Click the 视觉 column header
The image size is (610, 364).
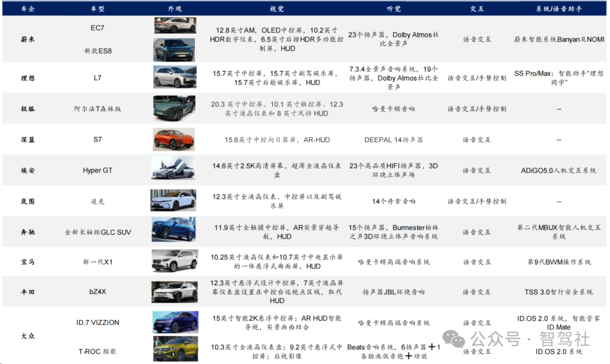pyautogui.click(x=277, y=8)
